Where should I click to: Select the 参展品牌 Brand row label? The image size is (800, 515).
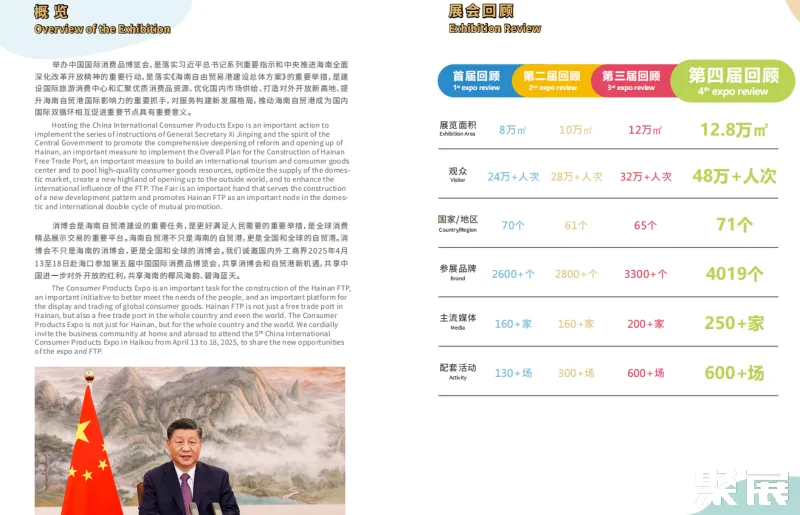pyautogui.click(x=458, y=272)
